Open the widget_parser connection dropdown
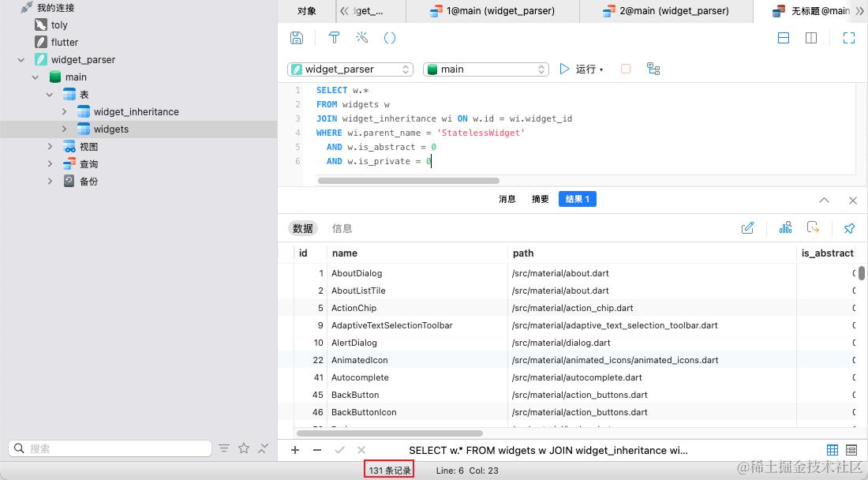 tap(350, 69)
